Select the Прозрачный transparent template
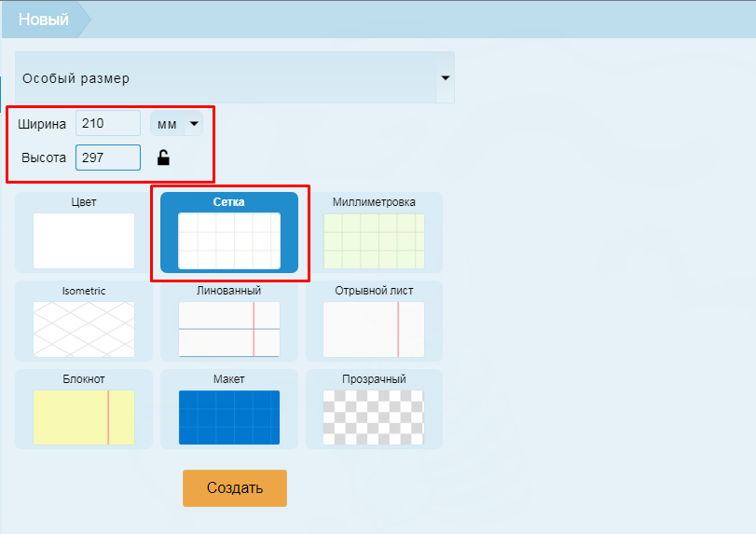 374,410
